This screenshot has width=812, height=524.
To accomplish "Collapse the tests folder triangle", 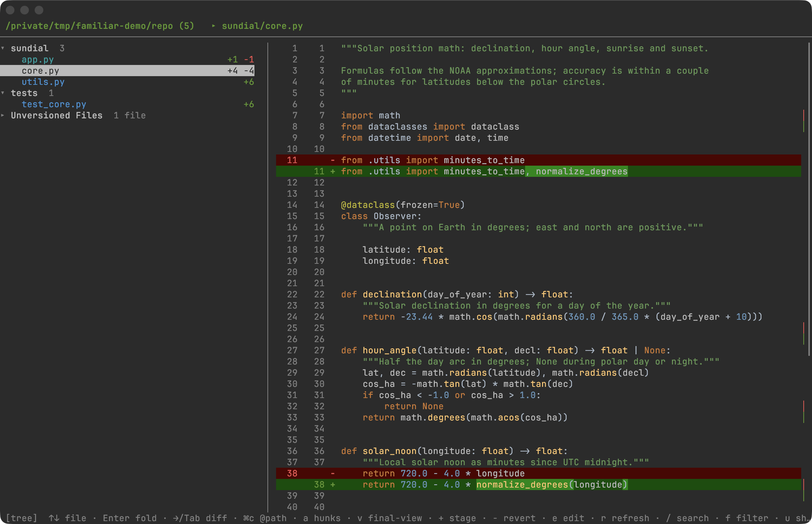I will click(3, 93).
